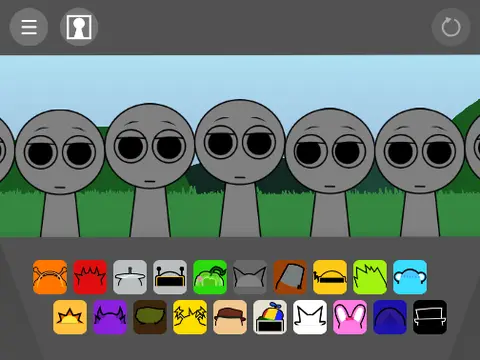This screenshot has height=360, width=480.
Task: Open the hamburger menu
Action: point(29,27)
